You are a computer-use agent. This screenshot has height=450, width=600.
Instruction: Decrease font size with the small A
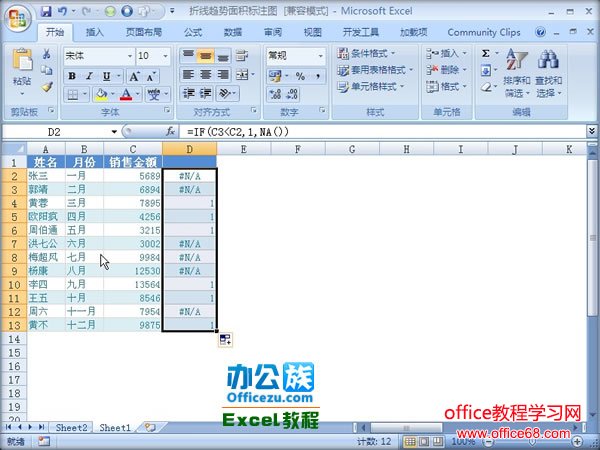tap(151, 76)
